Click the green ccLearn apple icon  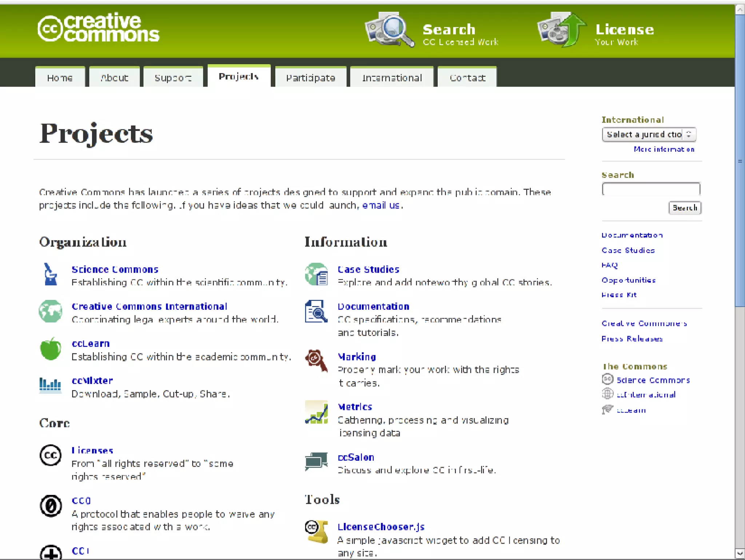click(x=50, y=349)
